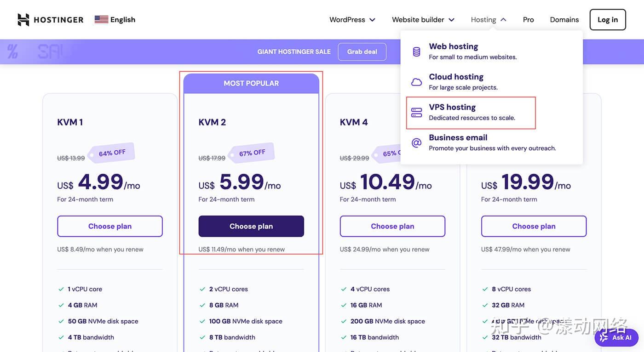Image resolution: width=644 pixels, height=352 pixels.
Task: Select Choose plan for KVM 1
Action: 110,225
